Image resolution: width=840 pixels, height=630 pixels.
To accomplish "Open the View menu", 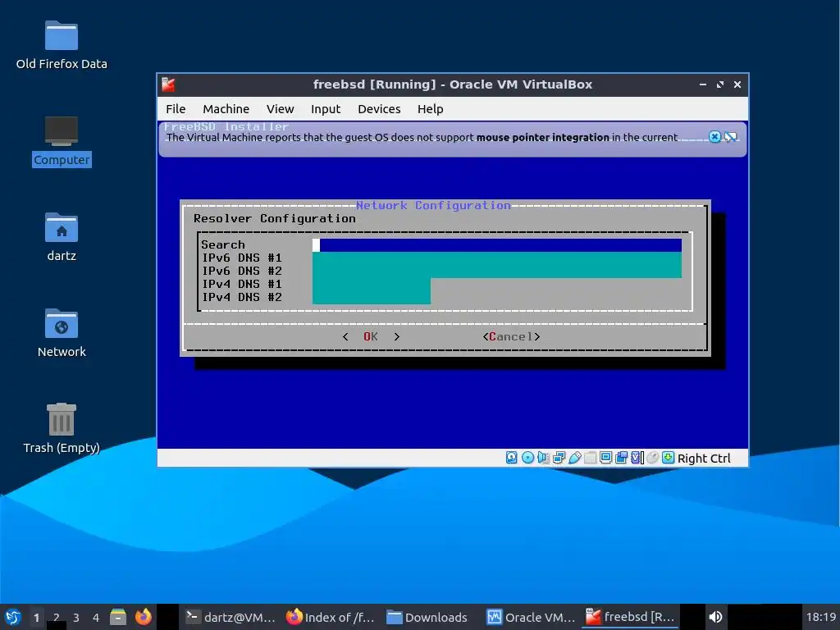I will [281, 109].
